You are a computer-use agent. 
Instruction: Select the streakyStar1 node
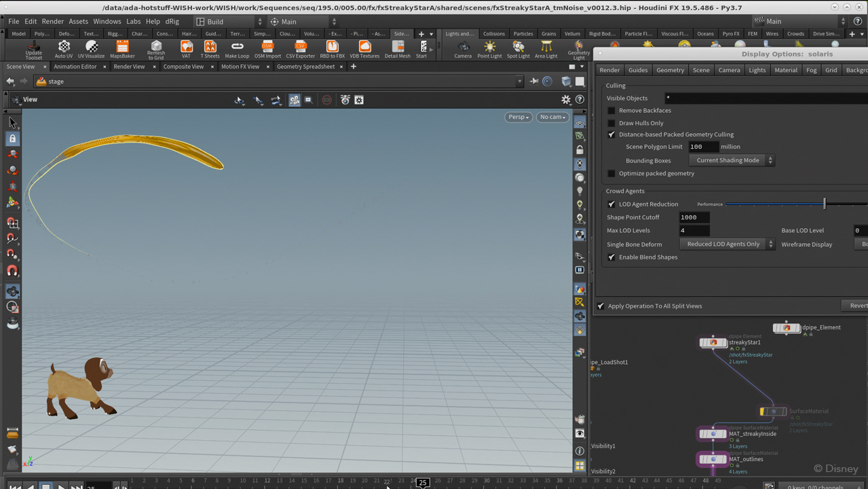tap(713, 342)
